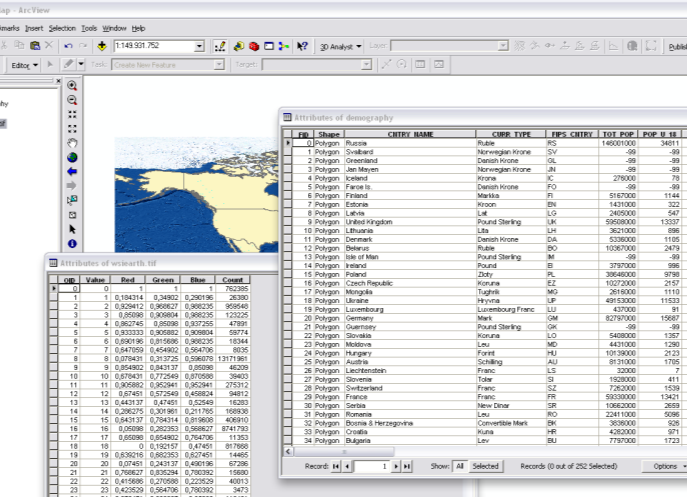Open the Help menu
Viewport: 687px width, 497px height.
(x=138, y=28)
